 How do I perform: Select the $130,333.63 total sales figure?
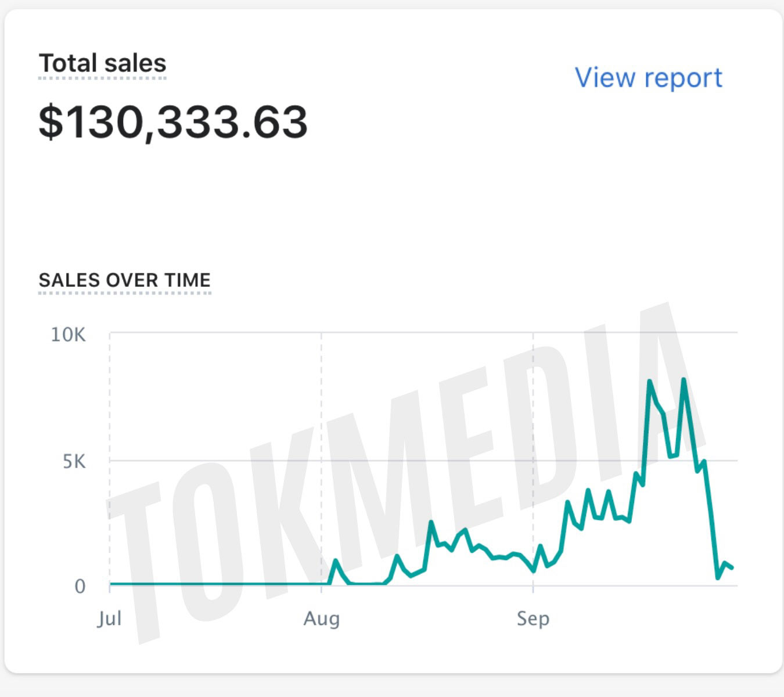(x=172, y=122)
